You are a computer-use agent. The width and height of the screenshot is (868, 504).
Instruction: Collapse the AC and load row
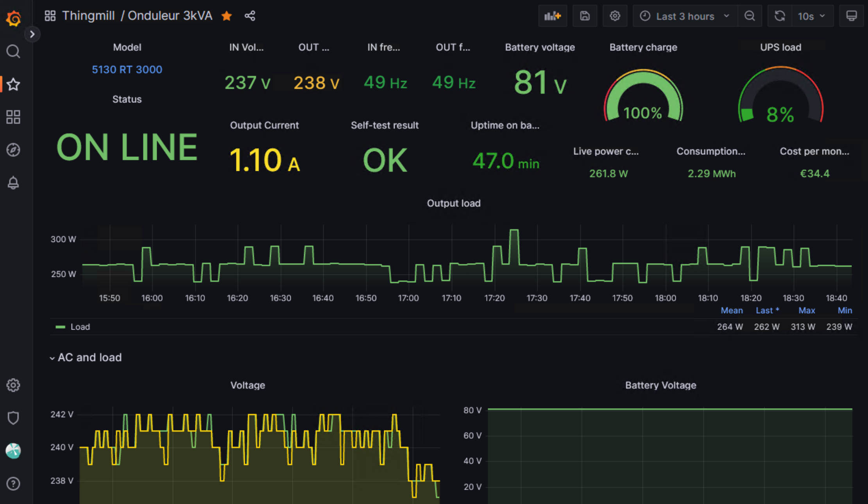[89, 357]
